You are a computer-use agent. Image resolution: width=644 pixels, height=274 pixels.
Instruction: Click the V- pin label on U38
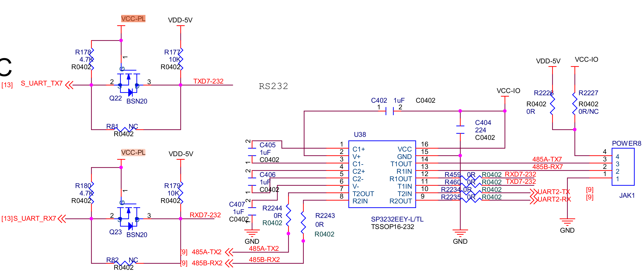pyautogui.click(x=356, y=187)
